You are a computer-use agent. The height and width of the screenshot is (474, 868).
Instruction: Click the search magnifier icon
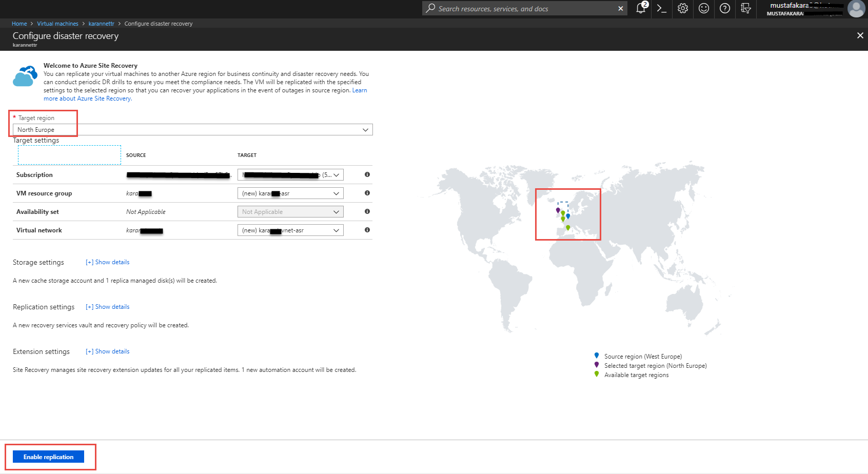pyautogui.click(x=431, y=8)
